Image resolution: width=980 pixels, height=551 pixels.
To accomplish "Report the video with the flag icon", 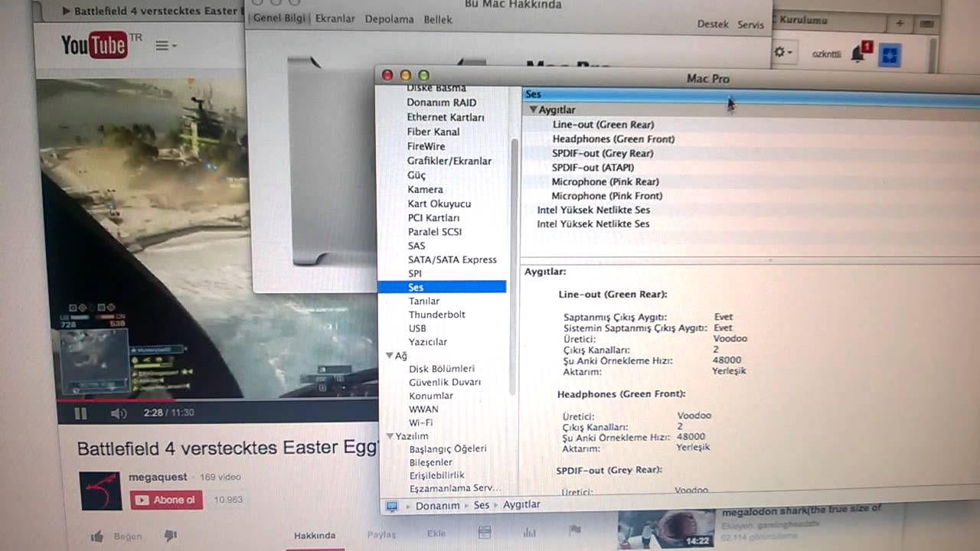I will click(575, 530).
